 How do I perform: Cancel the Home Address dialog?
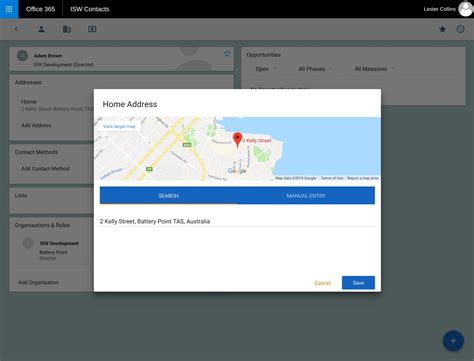click(x=322, y=283)
